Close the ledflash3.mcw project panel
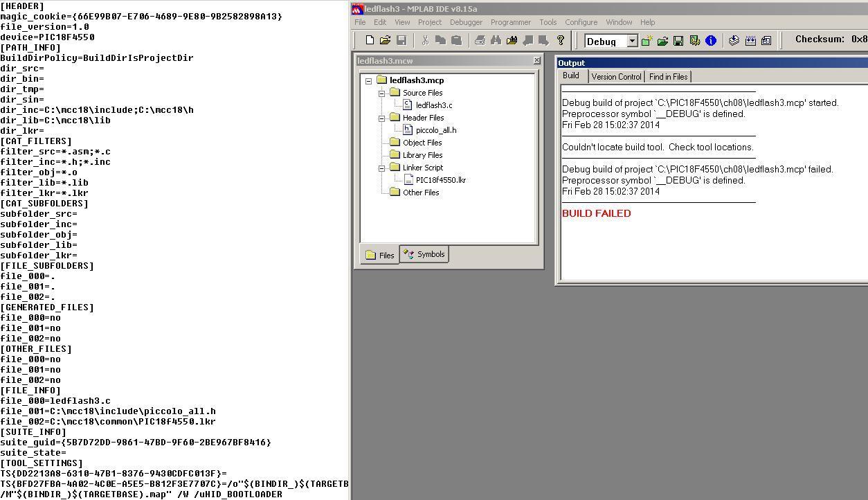The height and width of the screenshot is (500, 868). click(536, 61)
